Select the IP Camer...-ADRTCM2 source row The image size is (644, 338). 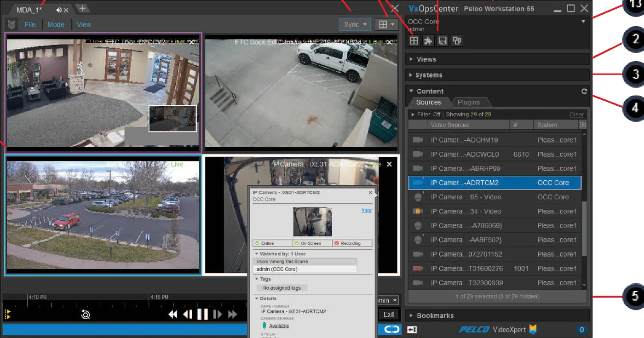(494, 183)
